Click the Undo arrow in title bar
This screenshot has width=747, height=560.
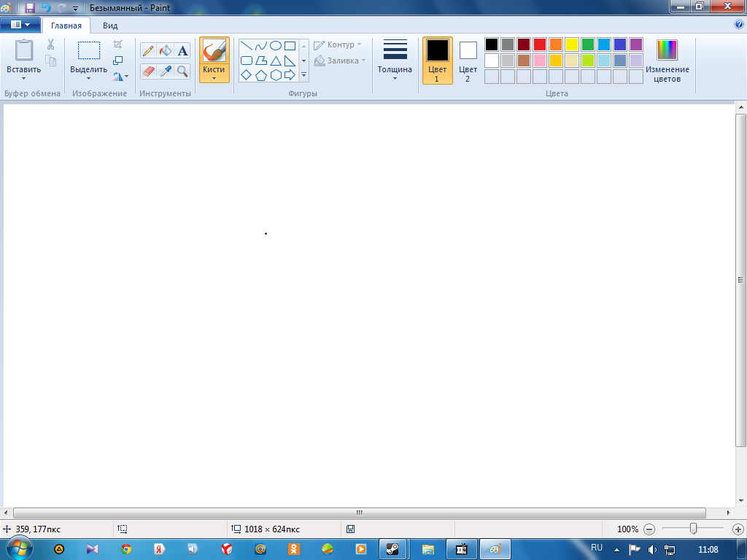(x=46, y=7)
